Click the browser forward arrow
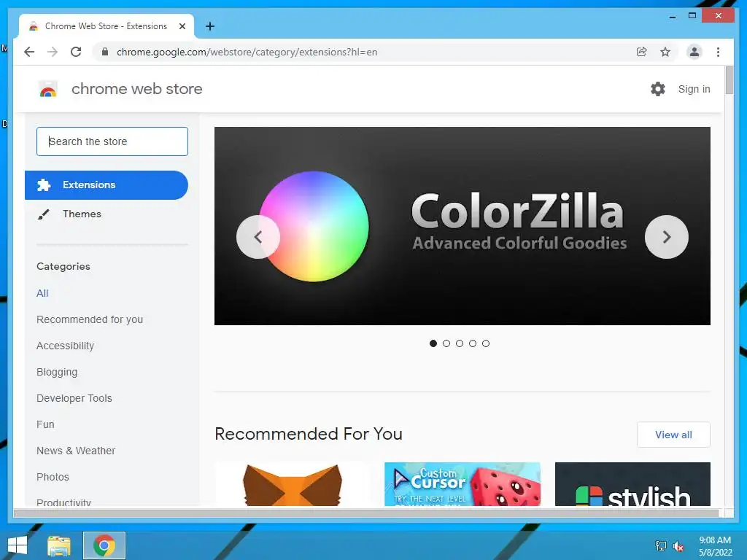This screenshot has width=747, height=560. (53, 52)
